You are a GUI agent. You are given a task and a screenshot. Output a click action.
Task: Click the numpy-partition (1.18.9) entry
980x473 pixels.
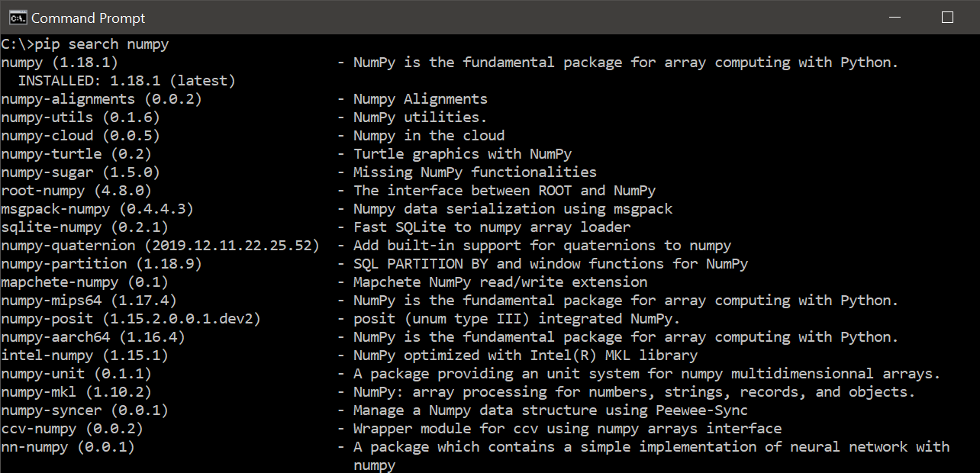102,264
